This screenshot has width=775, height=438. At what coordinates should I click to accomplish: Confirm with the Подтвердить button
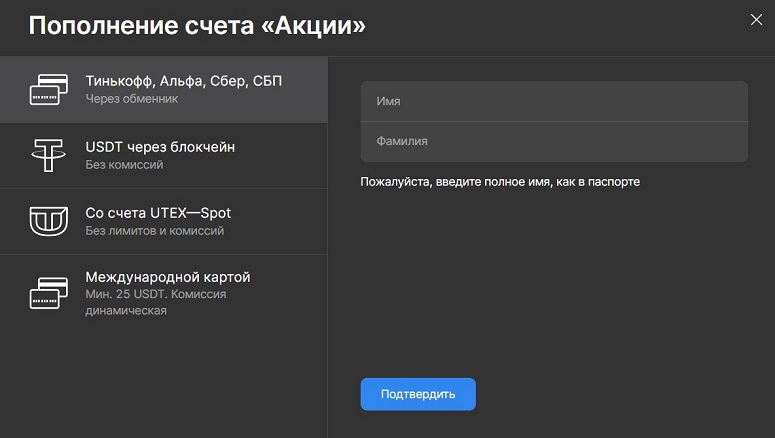click(x=418, y=394)
